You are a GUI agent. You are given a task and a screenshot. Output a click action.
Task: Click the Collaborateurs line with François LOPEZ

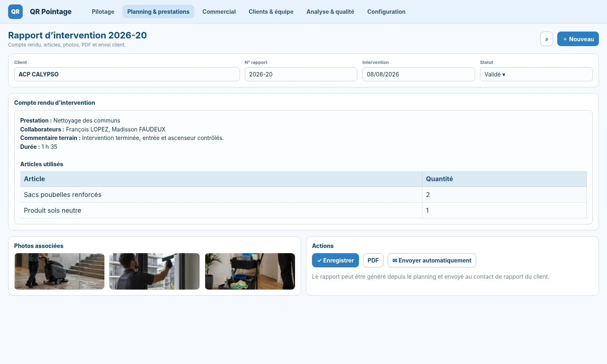(x=93, y=129)
